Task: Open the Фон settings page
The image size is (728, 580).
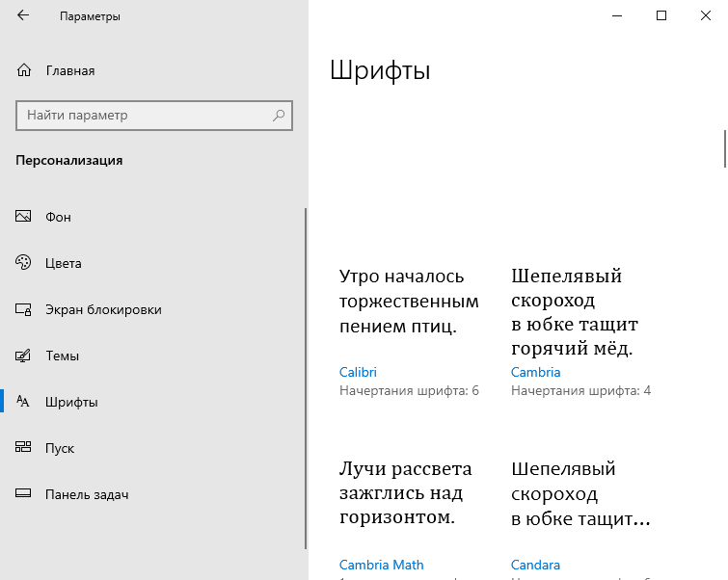Action: point(153,217)
